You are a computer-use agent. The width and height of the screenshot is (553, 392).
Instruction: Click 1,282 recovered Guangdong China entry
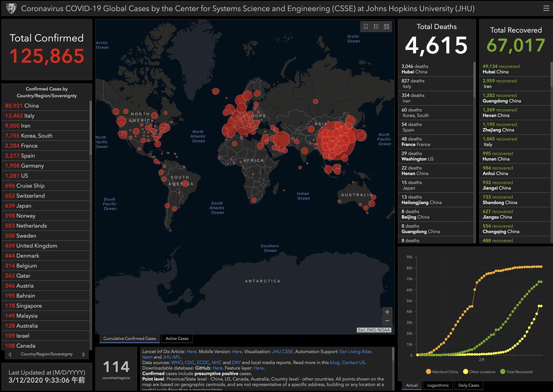tap(515, 98)
